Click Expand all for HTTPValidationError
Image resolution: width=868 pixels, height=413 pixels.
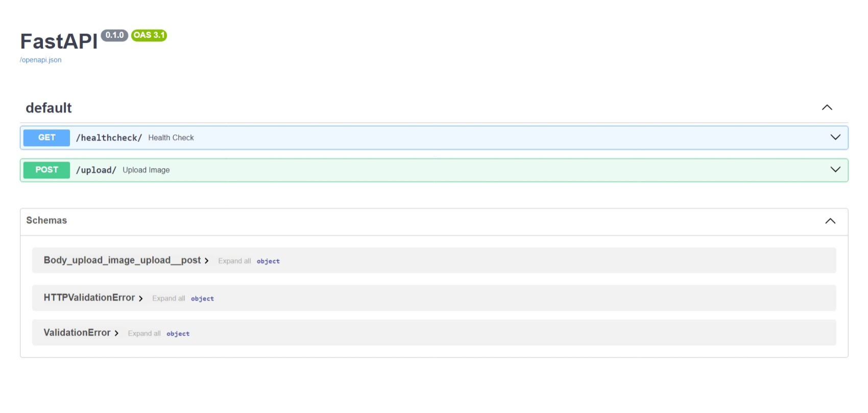click(x=168, y=299)
